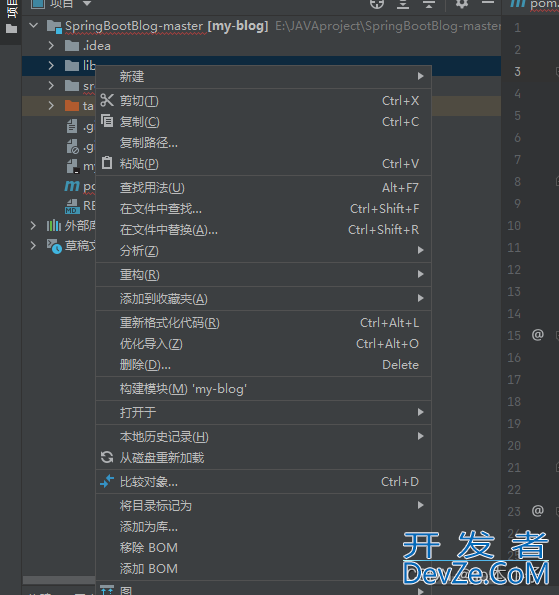Click the @ gutter icon on line 15
The height and width of the screenshot is (595, 559).
coord(537,335)
